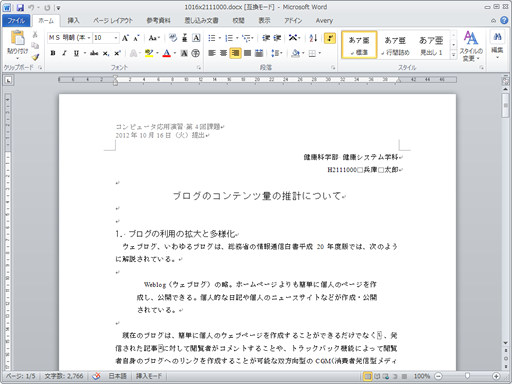
Task: Open the font name dropdown
Action: (x=89, y=38)
